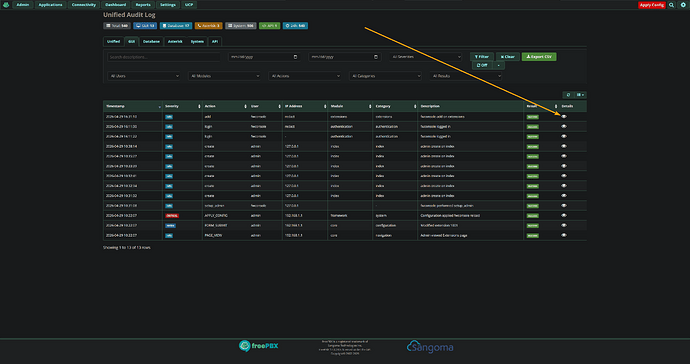Image resolution: width=690 pixels, height=364 pixels.
Task: Sort table by Module column
Action: (351, 106)
